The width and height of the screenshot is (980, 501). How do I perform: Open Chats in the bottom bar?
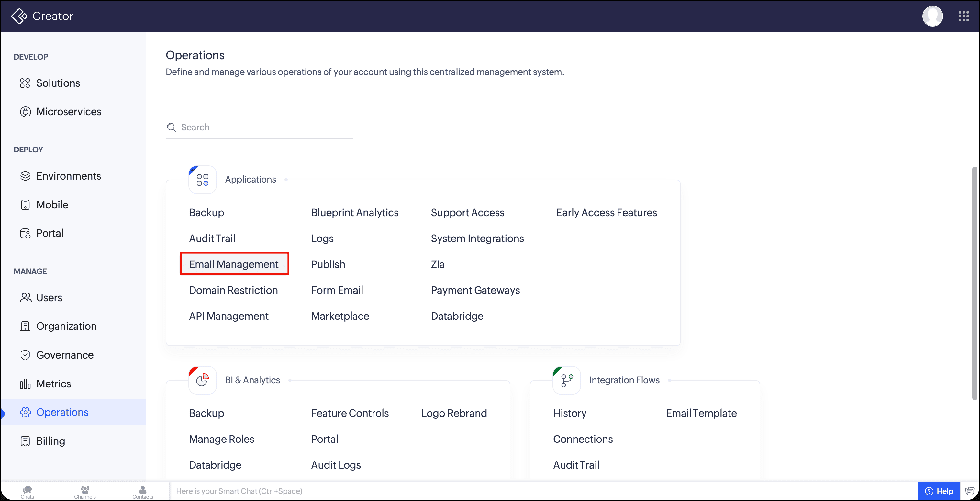(27, 492)
